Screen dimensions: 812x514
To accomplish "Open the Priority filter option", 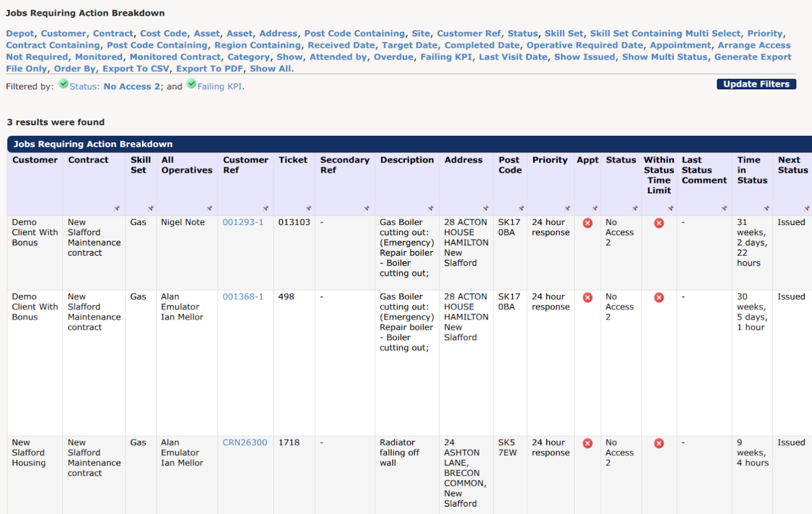I will click(x=764, y=33).
